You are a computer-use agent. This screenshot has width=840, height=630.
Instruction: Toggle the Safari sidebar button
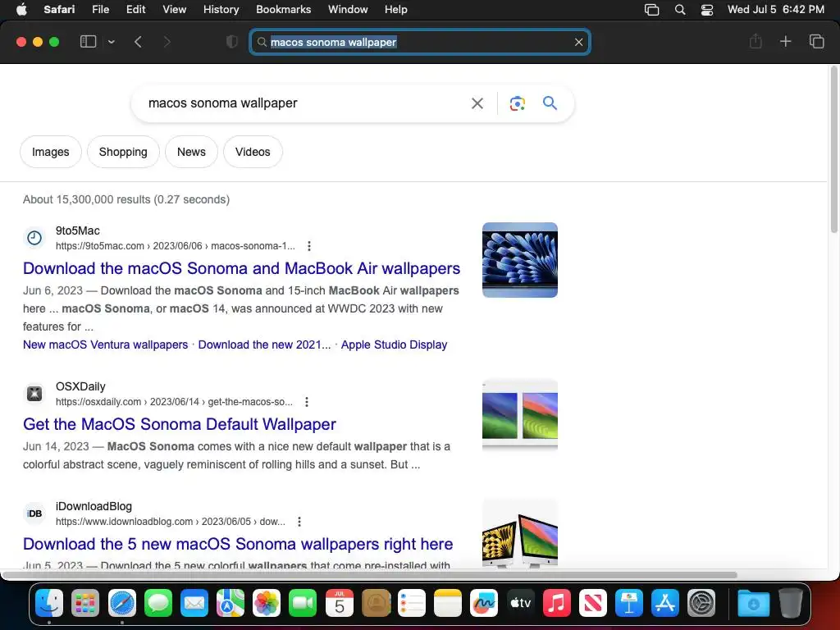(88, 42)
